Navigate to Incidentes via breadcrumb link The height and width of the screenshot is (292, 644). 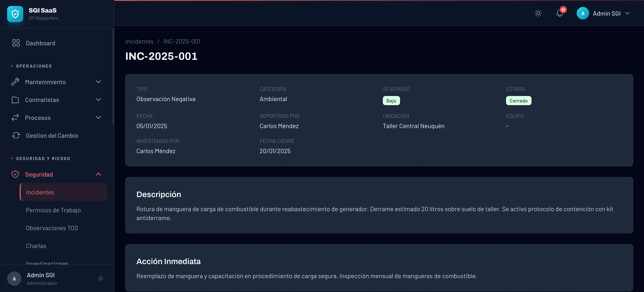[139, 41]
